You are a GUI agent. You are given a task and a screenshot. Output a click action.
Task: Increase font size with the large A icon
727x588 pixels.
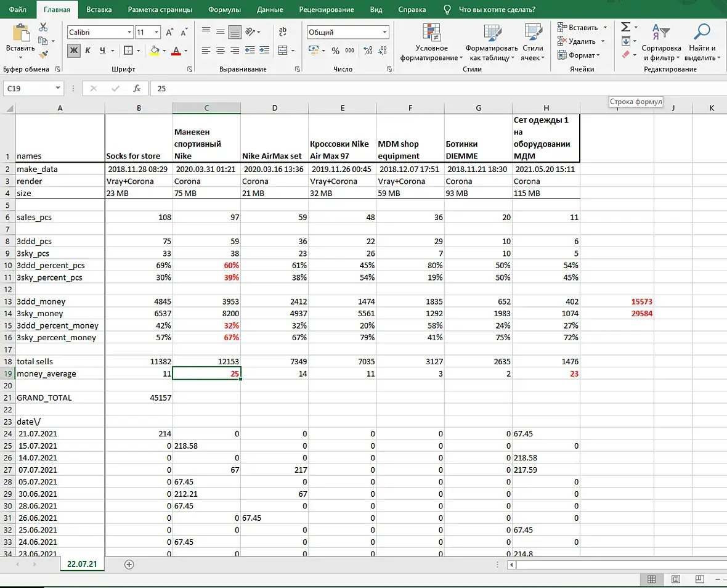[169, 32]
